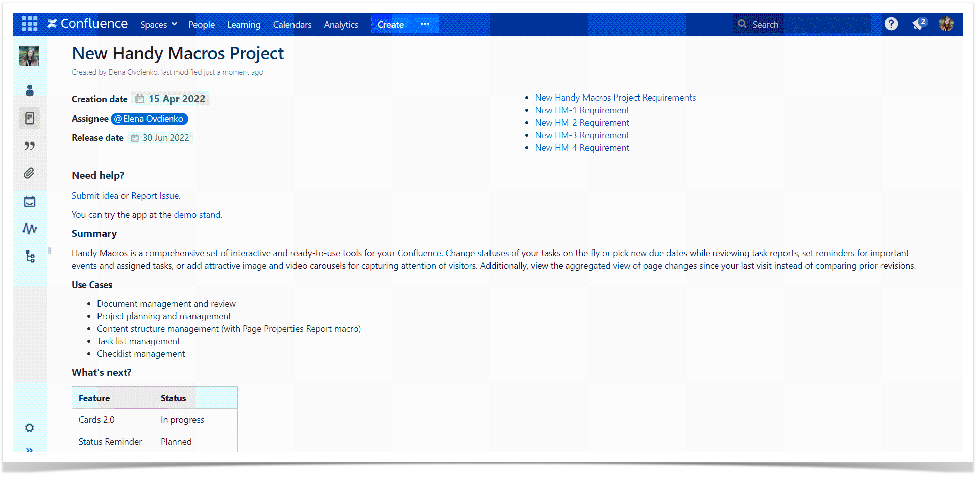This screenshot has width=980, height=477.
Task: Open space settings gear icon
Action: [30, 428]
